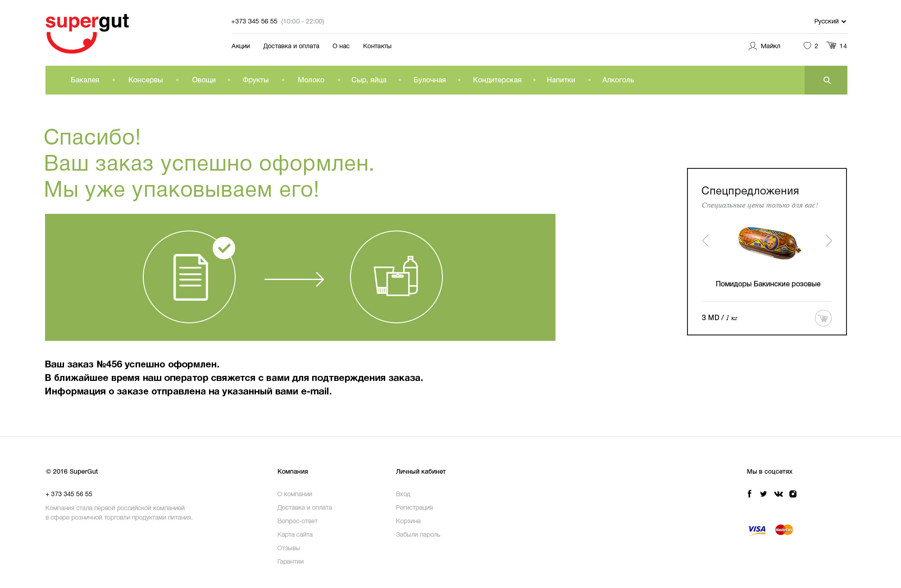Open the Напитки category
Image resolution: width=901 pixels, height=588 pixels.
pyautogui.click(x=561, y=80)
